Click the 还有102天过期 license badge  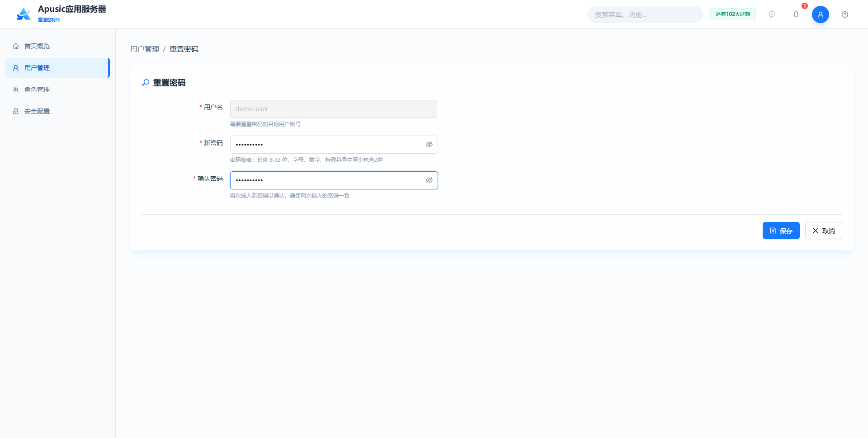tap(733, 14)
